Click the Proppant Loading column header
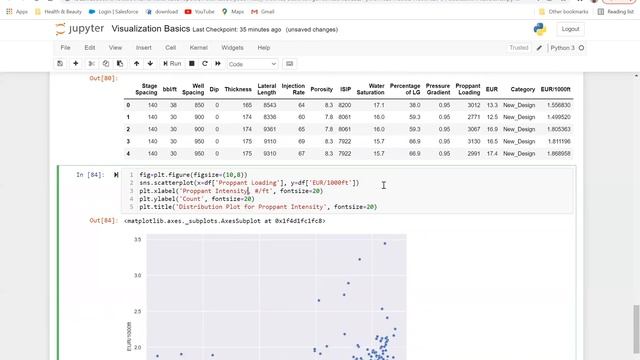 (x=468, y=89)
